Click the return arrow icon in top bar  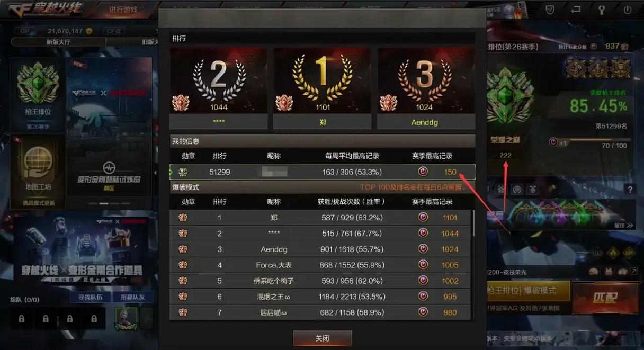pyautogui.click(x=576, y=10)
